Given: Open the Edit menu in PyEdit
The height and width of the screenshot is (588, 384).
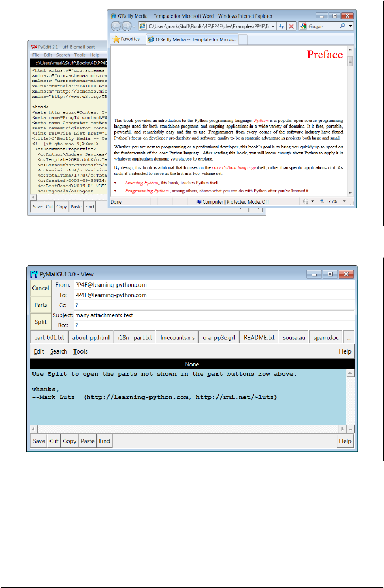Looking at the screenshot, I should (x=48, y=55).
